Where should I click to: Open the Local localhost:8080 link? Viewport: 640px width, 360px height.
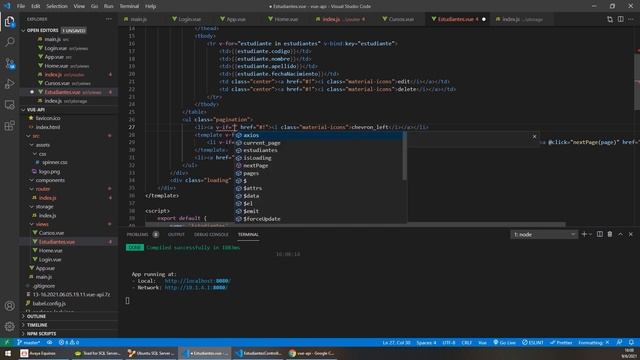click(x=198, y=281)
